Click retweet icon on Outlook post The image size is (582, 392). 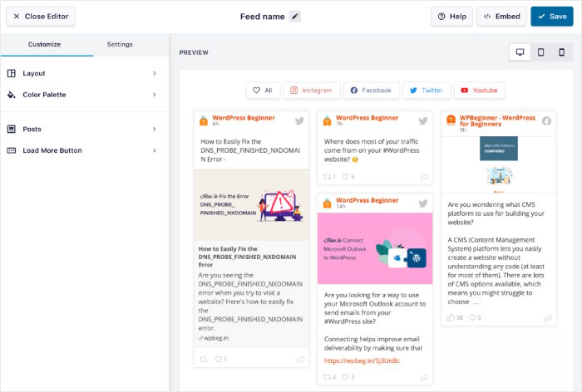[327, 377]
